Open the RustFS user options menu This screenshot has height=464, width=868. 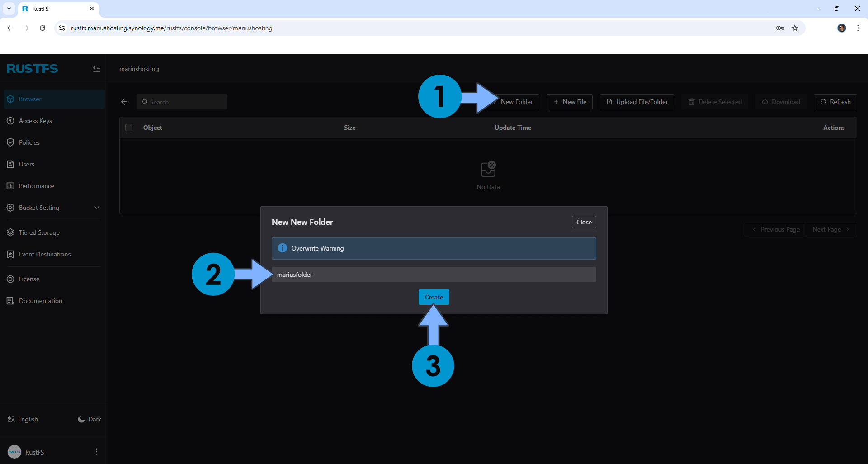click(x=97, y=452)
